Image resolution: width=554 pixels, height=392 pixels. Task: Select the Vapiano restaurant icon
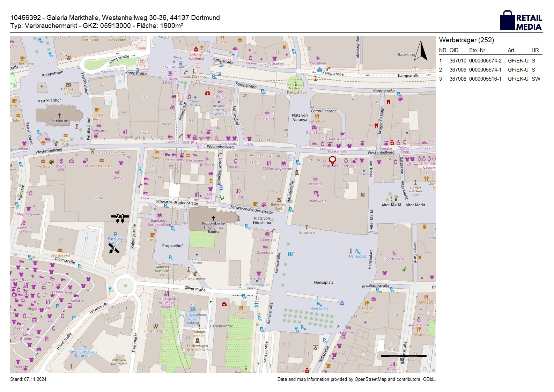pyautogui.click(x=241, y=308)
